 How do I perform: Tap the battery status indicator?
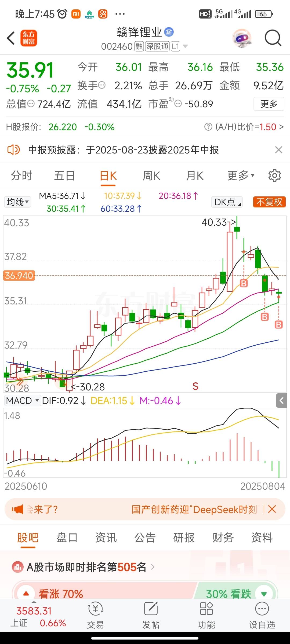(264, 14)
